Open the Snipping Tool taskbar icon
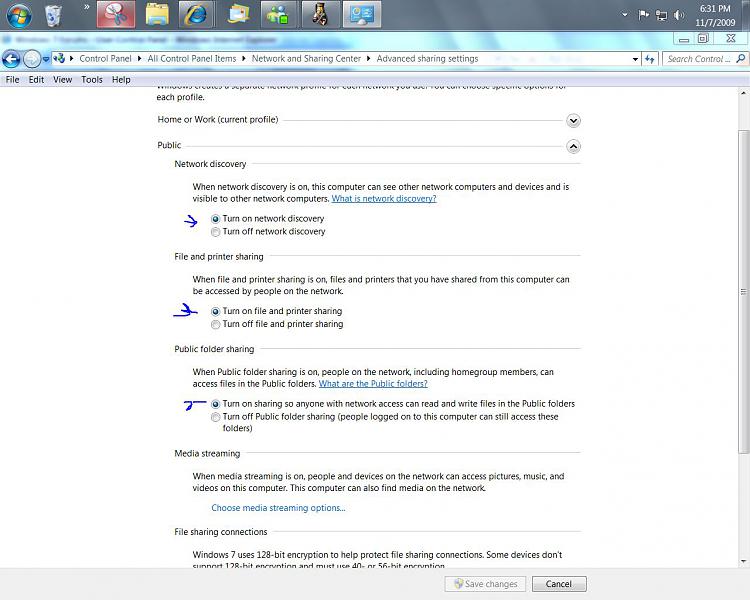Image resolution: width=750 pixels, height=600 pixels. 116,14
